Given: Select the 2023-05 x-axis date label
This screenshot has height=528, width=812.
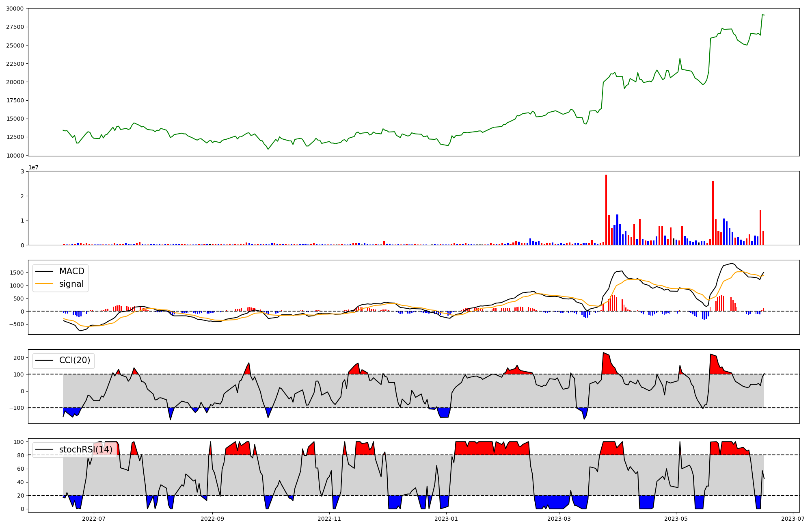Looking at the screenshot, I should coord(676,519).
